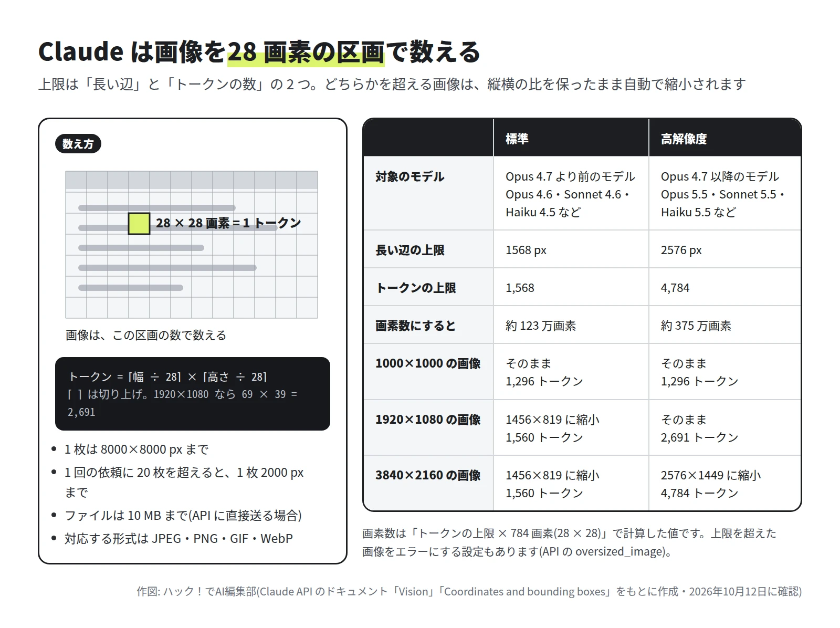Screen dimensions: 840x628
Task: Click the grid illustration caption 画像は、この区画の数で数える
Action: [146, 335]
